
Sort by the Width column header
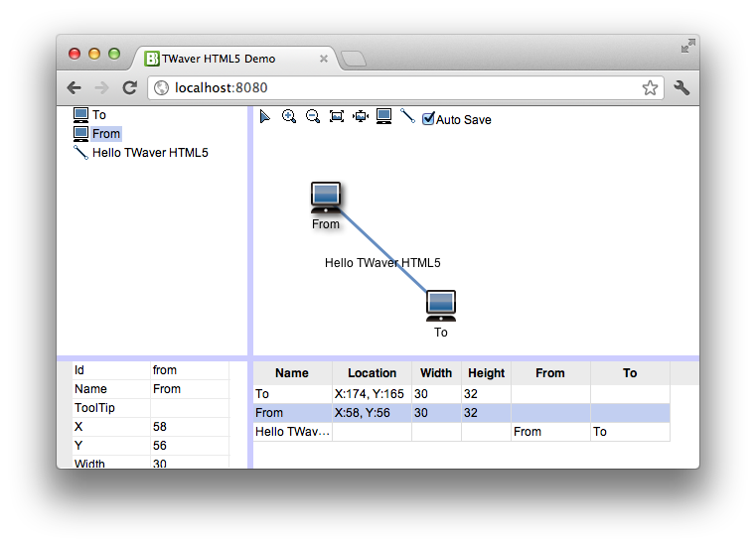pos(436,373)
